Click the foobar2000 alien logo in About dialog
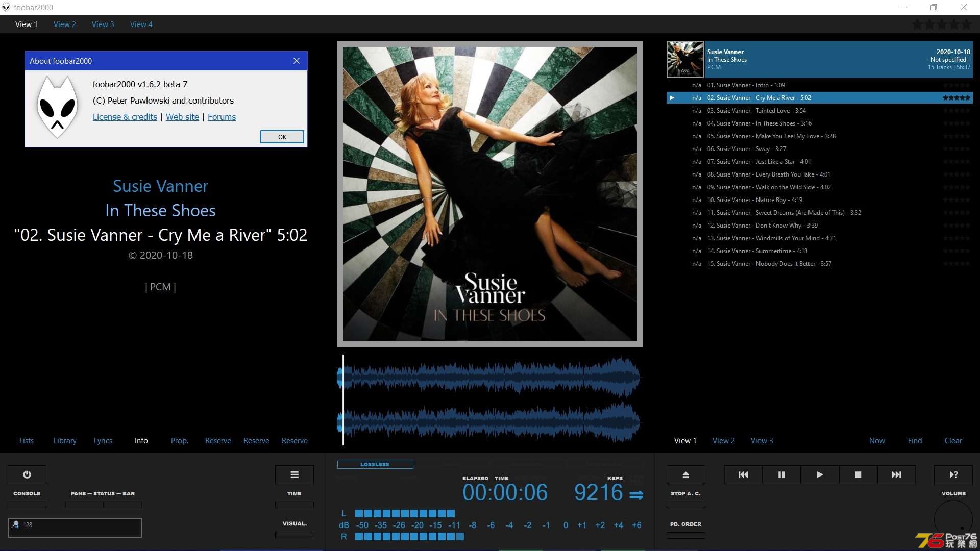Viewport: 980px width, 551px height. tap(57, 107)
